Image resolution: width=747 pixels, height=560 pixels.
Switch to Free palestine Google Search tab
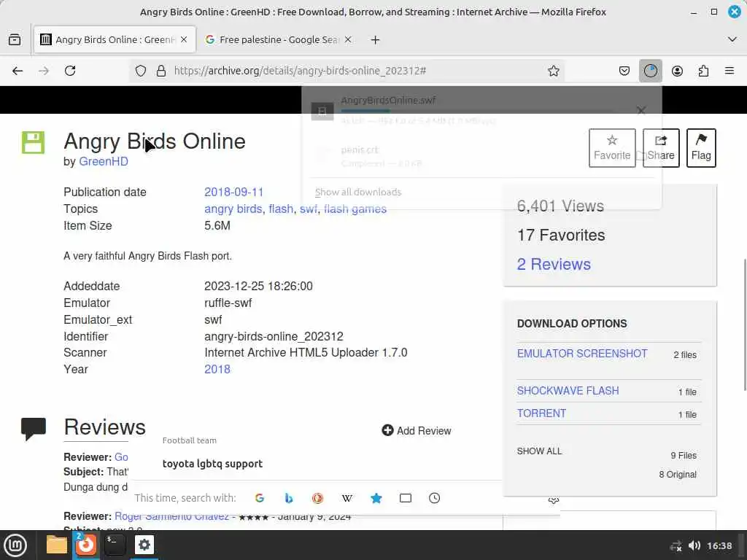click(x=279, y=39)
